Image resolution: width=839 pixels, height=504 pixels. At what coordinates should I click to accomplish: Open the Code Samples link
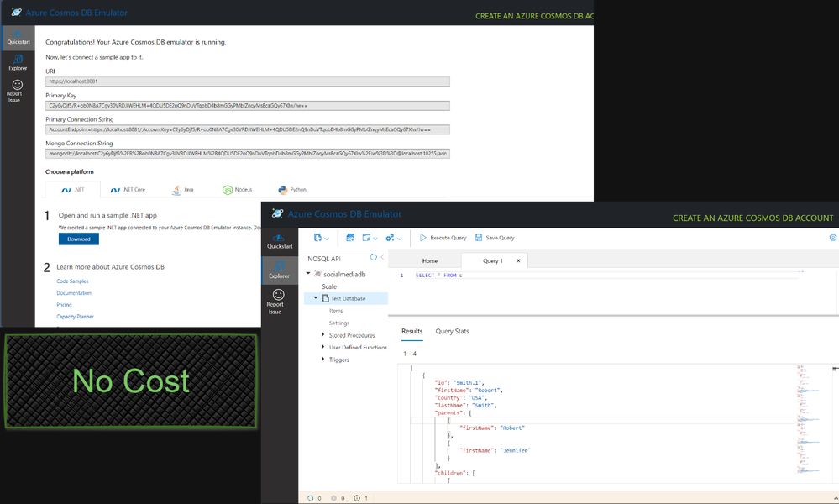coord(72,281)
